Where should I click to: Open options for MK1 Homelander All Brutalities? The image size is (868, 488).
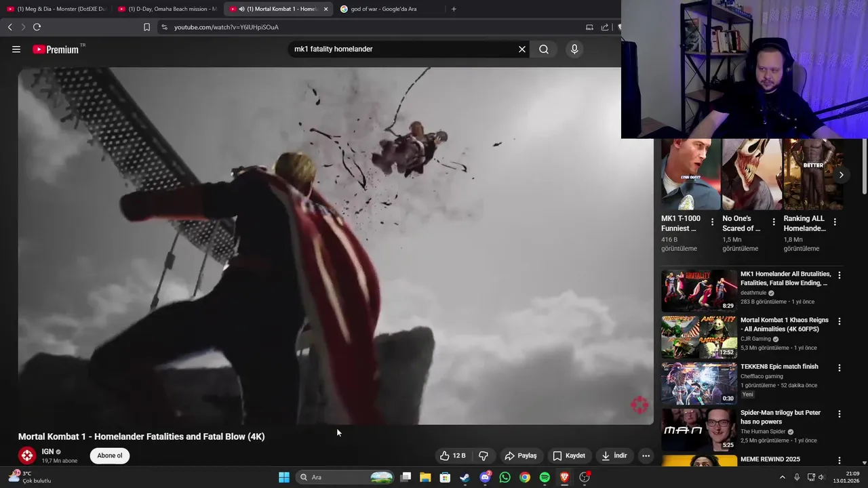(x=840, y=275)
